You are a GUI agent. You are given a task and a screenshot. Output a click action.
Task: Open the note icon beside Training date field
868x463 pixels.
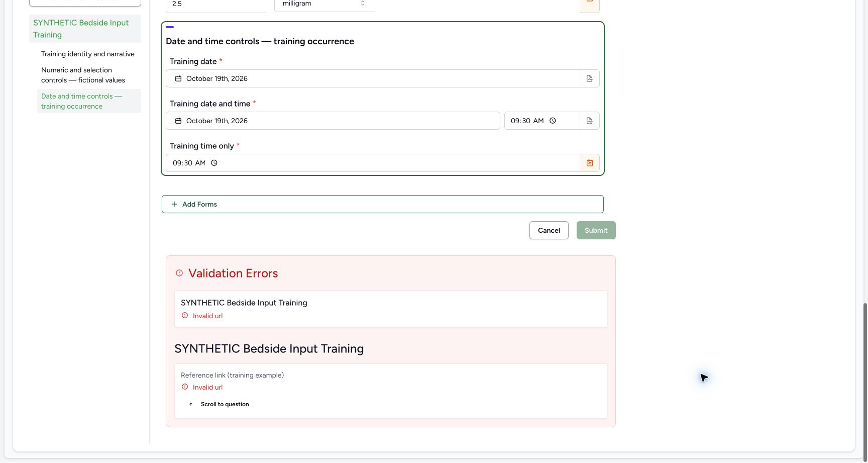[590, 78]
